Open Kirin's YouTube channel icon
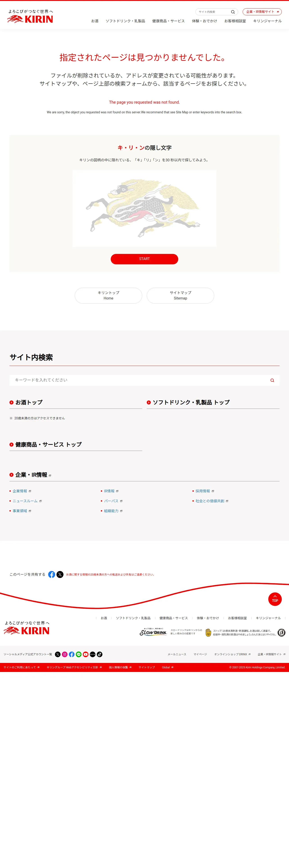The width and height of the screenshot is (289, 868). [x=86, y=654]
